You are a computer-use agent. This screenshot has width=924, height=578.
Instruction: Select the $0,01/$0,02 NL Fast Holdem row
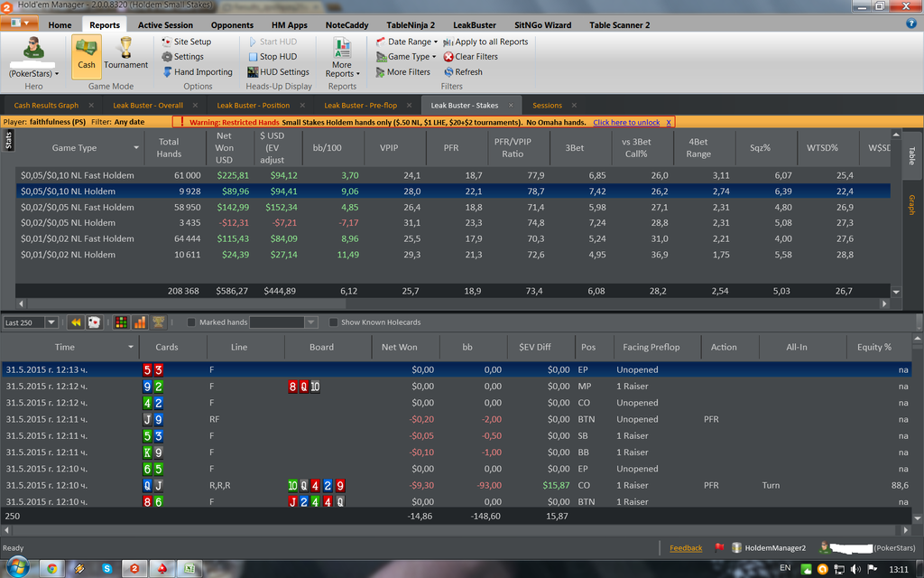(x=453, y=238)
